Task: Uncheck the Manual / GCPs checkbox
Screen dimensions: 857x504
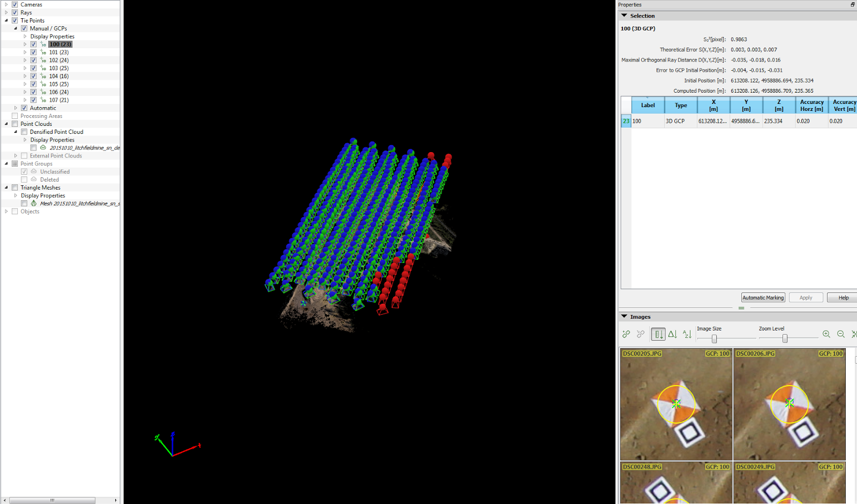Action: [24, 28]
